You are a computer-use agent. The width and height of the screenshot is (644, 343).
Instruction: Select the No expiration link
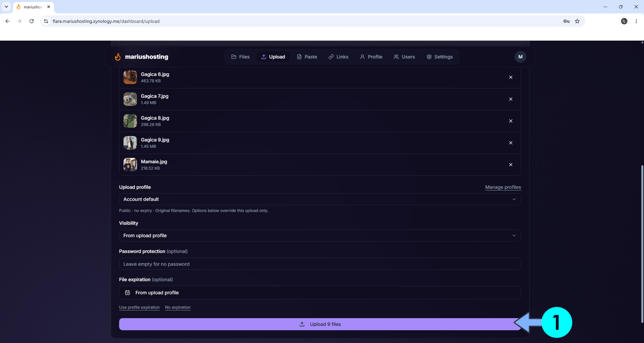tap(178, 307)
